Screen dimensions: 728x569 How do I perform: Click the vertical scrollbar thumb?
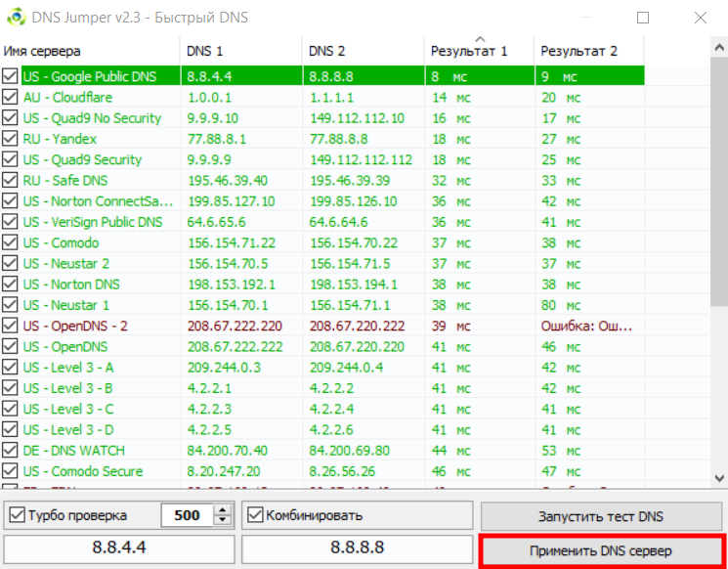(x=719, y=184)
